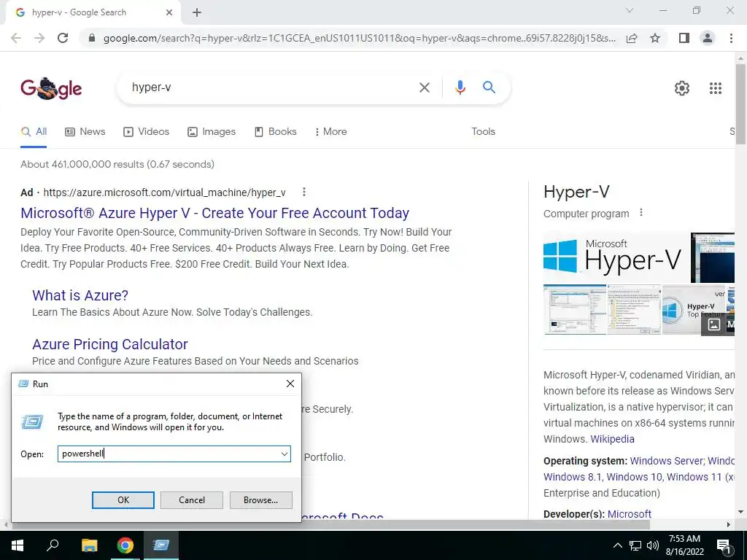This screenshot has height=560, width=747.
Task: Open File Explorer from taskbar
Action: (x=89, y=545)
